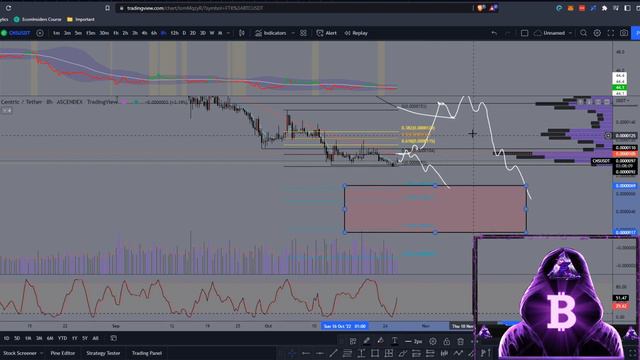Image resolution: width=640 pixels, height=360 pixels.
Task: Expand the Stock Screener dropdown arrow
Action: (x=42, y=353)
